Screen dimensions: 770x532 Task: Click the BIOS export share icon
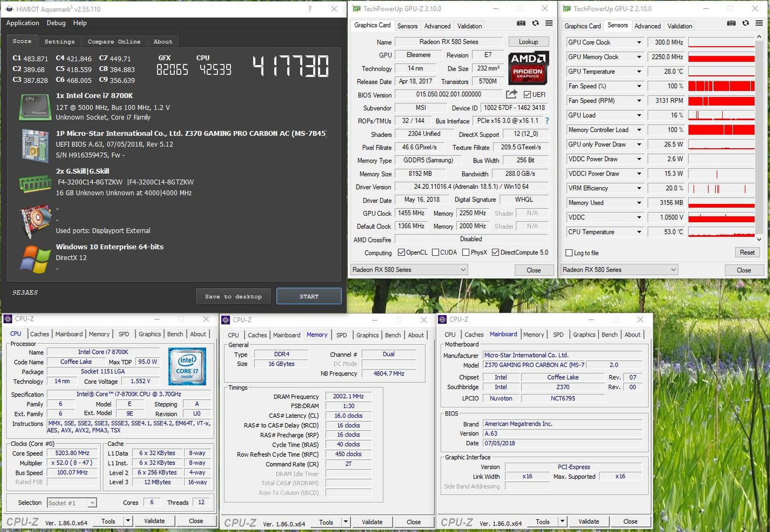pos(512,94)
